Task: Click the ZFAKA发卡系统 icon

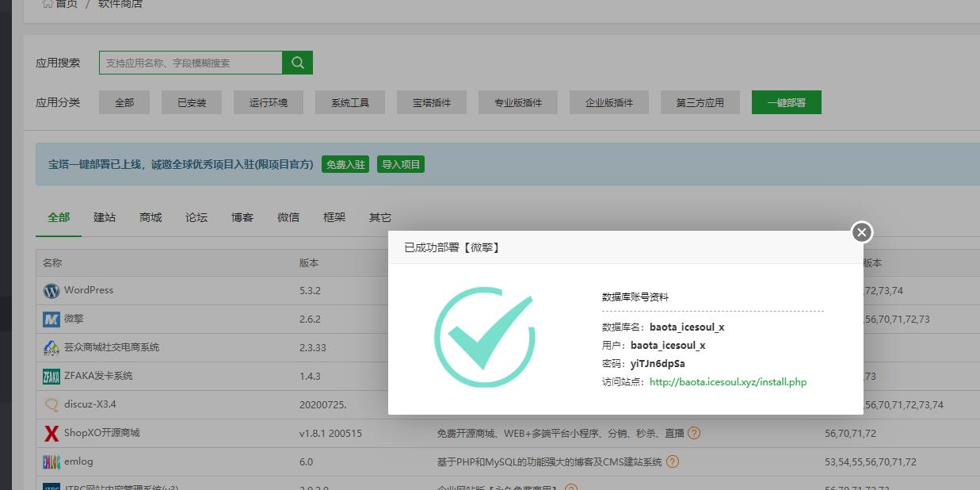Action: [51, 377]
